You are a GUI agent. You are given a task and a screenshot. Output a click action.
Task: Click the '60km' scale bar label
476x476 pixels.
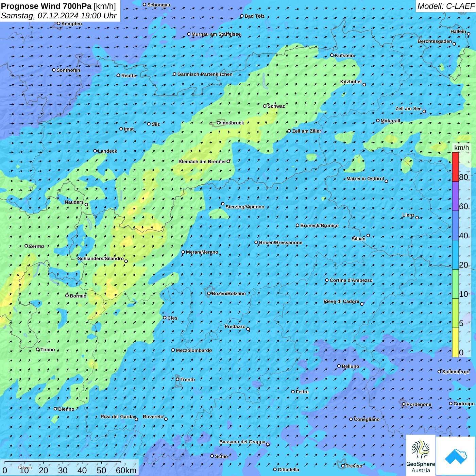126,470
